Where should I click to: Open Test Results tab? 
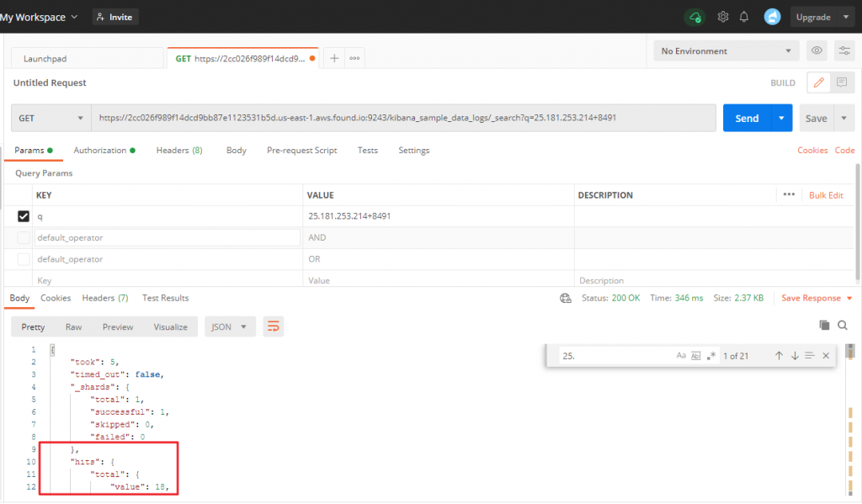click(x=166, y=298)
